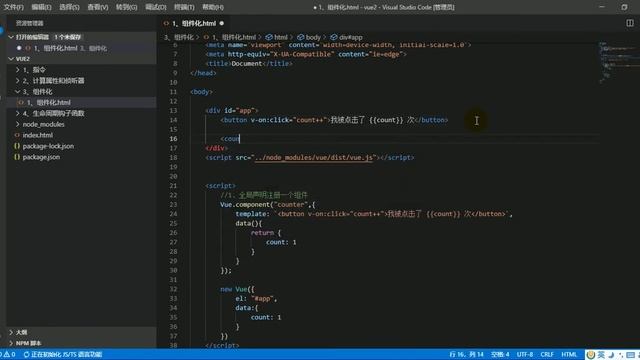
Task: Open the 文件(F) menu
Action: pos(13,7)
